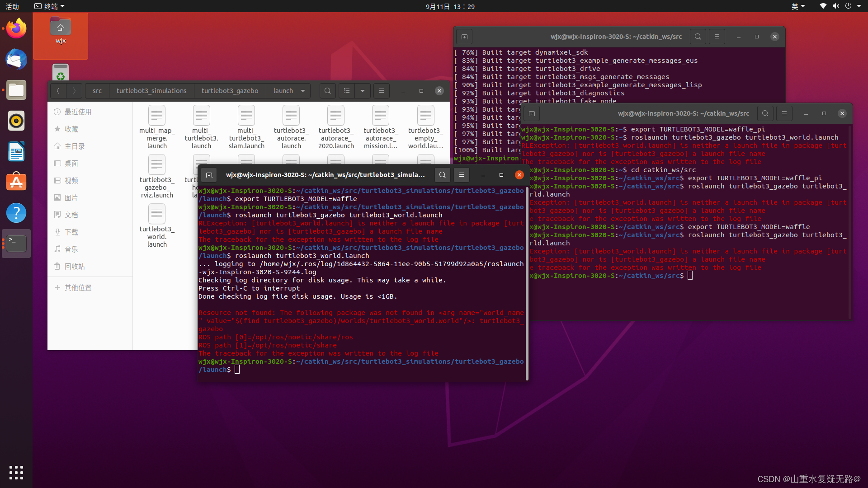Open Firefox from the dock
Viewport: 868px width, 488px height.
(16, 28)
